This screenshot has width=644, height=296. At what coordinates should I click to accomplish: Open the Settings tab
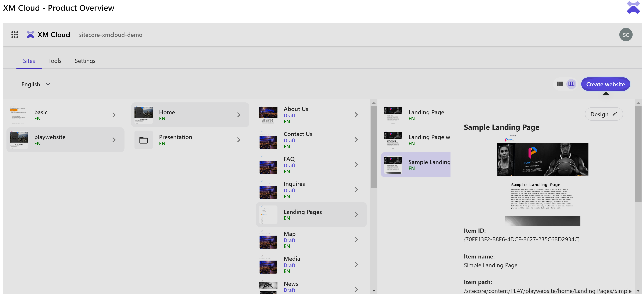(x=85, y=61)
